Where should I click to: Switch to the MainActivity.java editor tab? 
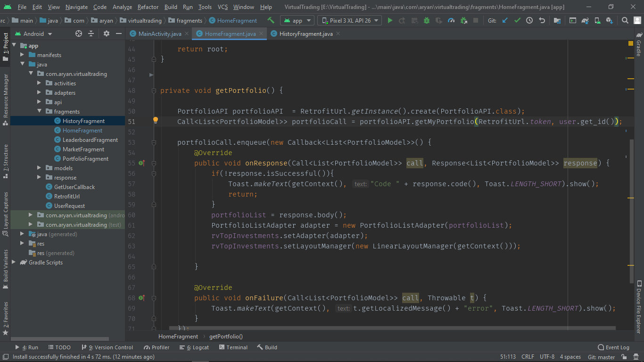point(159,33)
